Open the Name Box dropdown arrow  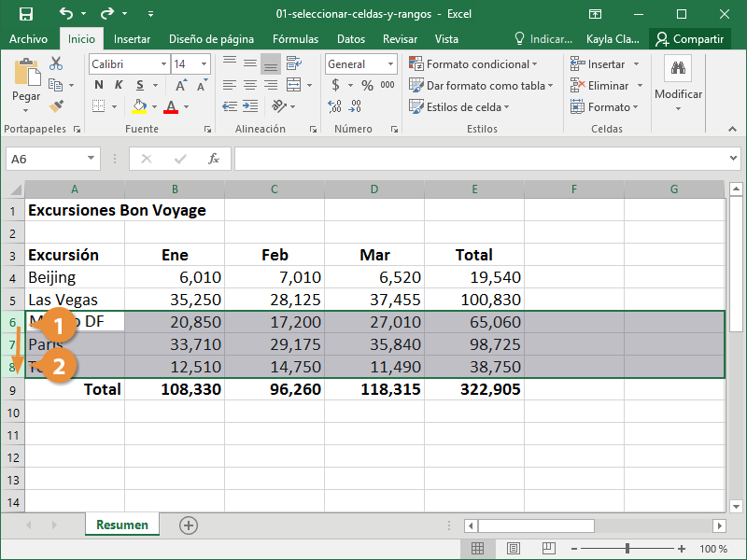click(x=91, y=160)
